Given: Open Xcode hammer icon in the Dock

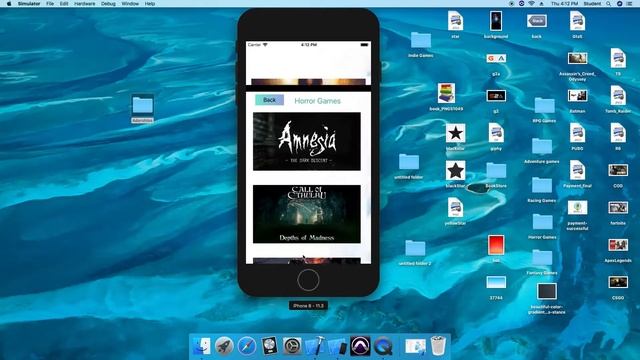Looking at the screenshot, I should (x=315, y=346).
